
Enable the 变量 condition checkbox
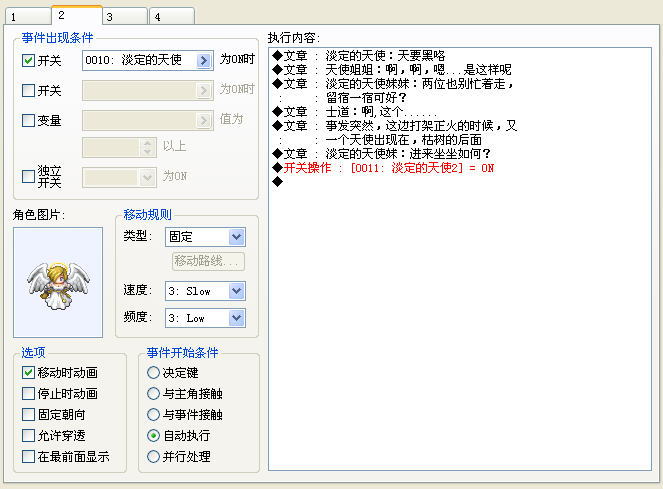pos(28,121)
